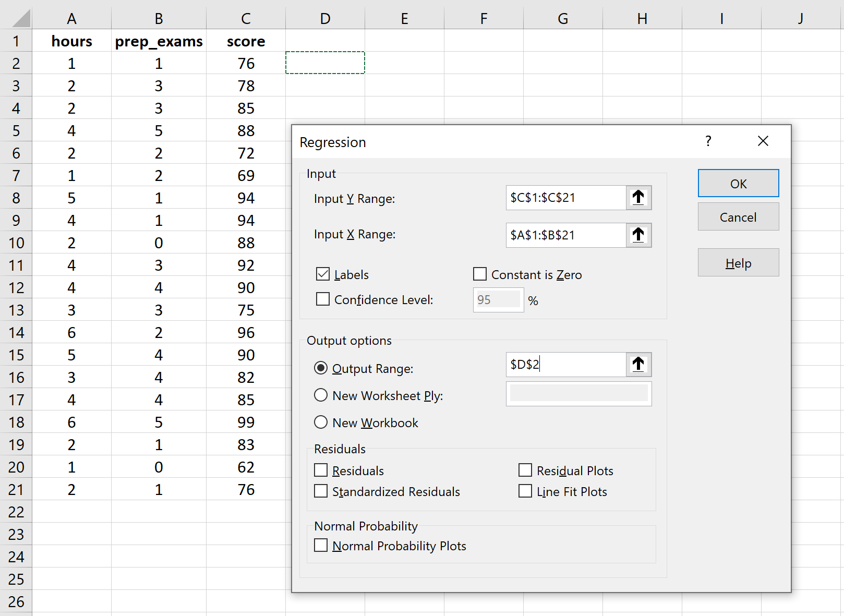Click the question mark help icon in dialog title
844x616 pixels.
[708, 141]
